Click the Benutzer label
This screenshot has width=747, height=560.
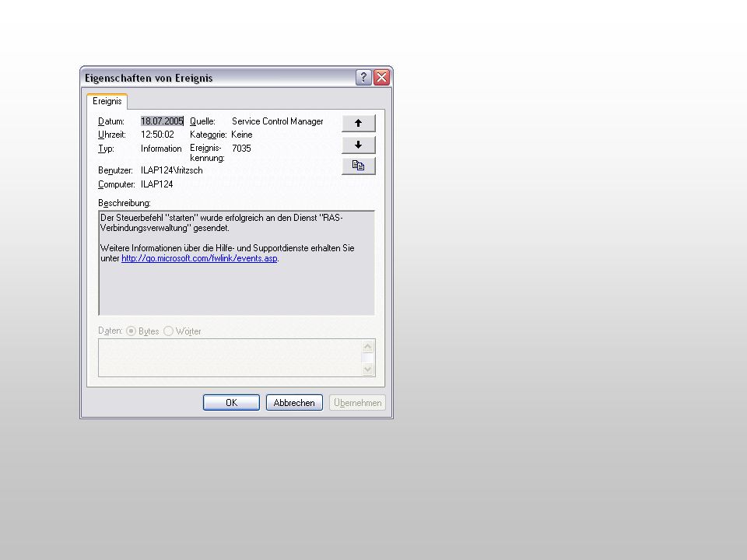115,170
